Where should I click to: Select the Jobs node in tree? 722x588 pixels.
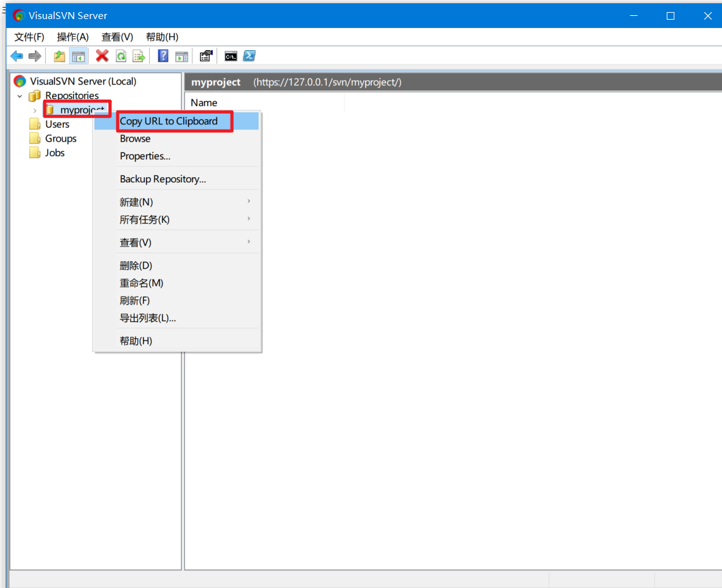pos(55,153)
